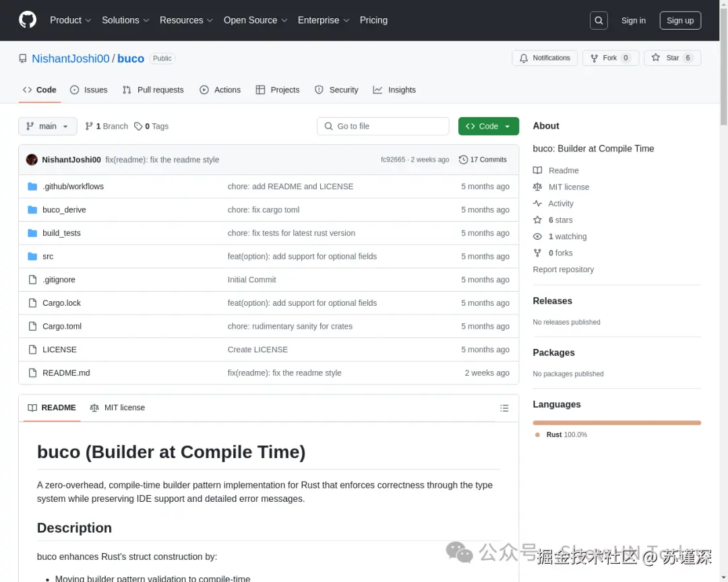Click the Rust language bar
The height and width of the screenshot is (582, 728).
(617, 422)
